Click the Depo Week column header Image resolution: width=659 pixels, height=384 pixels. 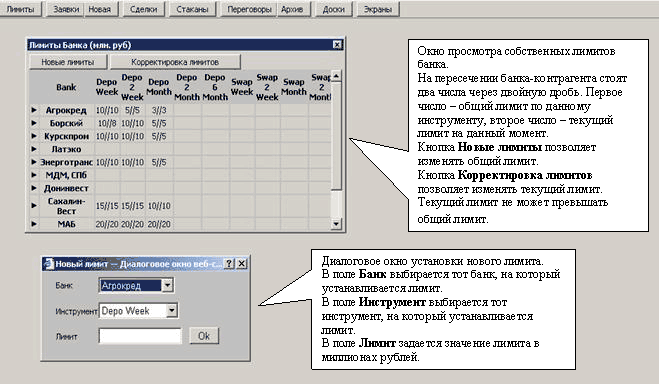(107, 87)
